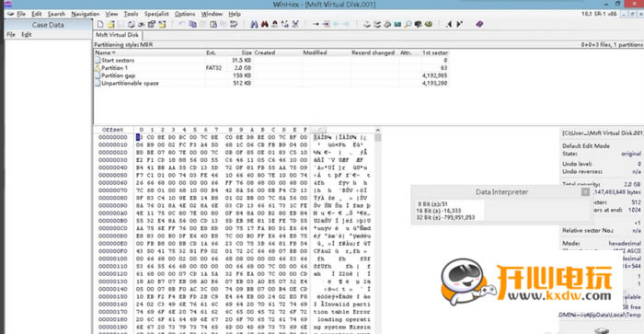Click the Case Data panel header
The image size is (644, 334).
48,25
